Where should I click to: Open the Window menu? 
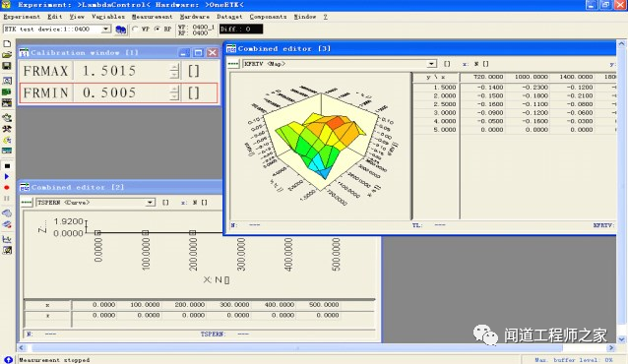pos(304,17)
